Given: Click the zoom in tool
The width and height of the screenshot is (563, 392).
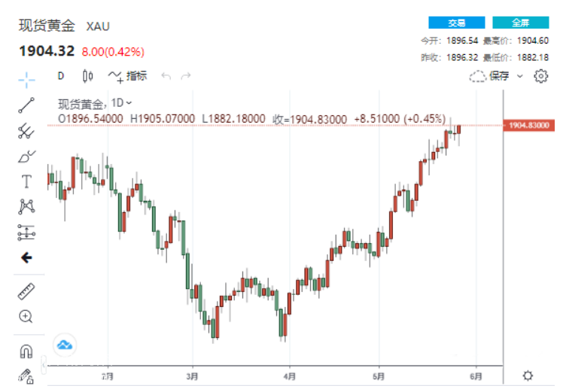Looking at the screenshot, I should point(26,317).
